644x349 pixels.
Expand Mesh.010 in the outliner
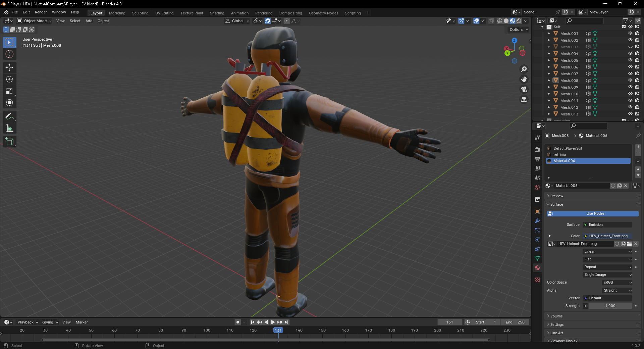[549, 94]
